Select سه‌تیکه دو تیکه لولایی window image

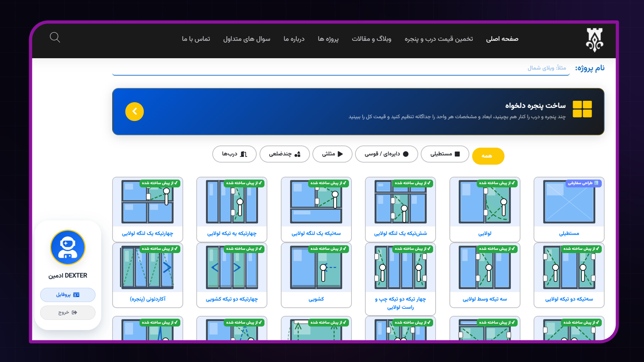coord(569,268)
